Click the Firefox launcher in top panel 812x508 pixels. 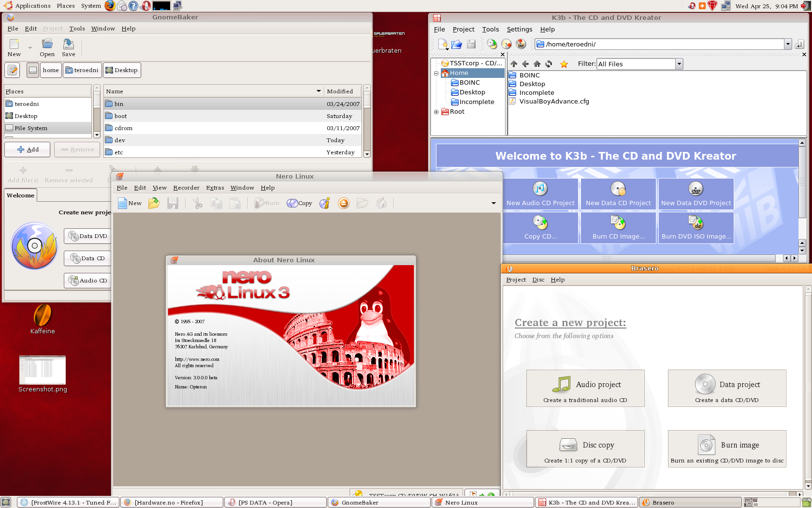110,6
